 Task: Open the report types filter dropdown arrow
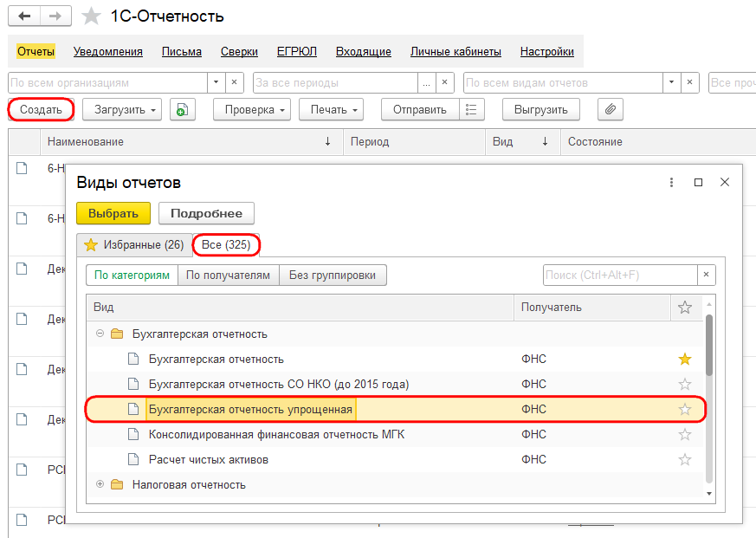click(672, 82)
